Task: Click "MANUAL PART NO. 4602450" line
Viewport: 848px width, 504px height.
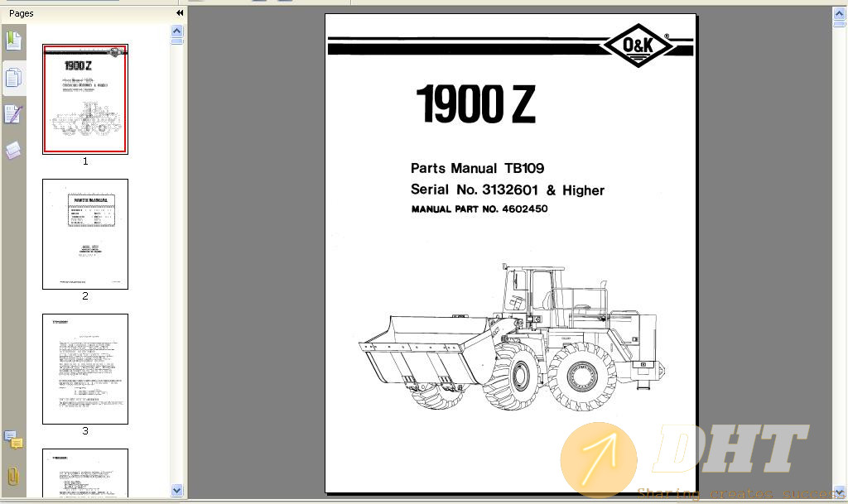Action: point(479,209)
